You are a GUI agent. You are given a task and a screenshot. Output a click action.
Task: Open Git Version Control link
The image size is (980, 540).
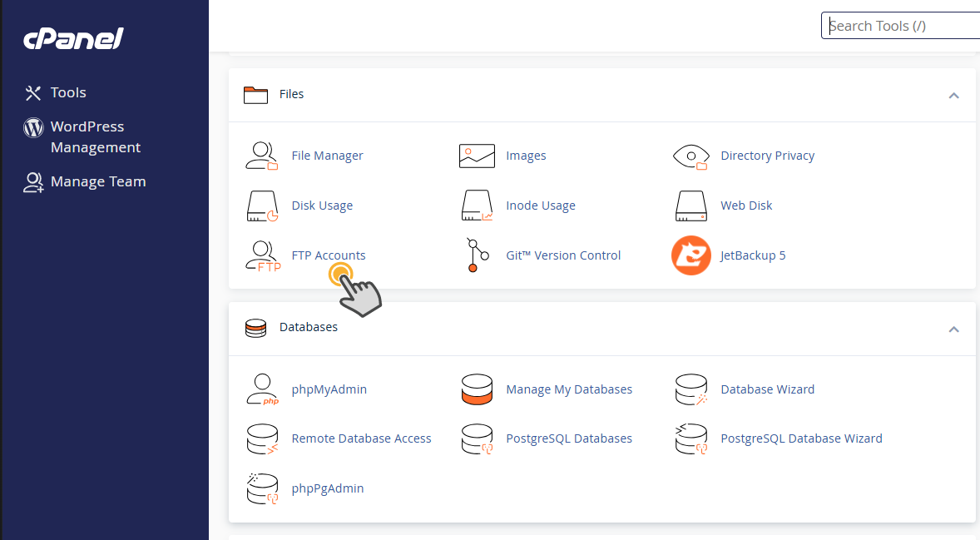[x=563, y=255]
